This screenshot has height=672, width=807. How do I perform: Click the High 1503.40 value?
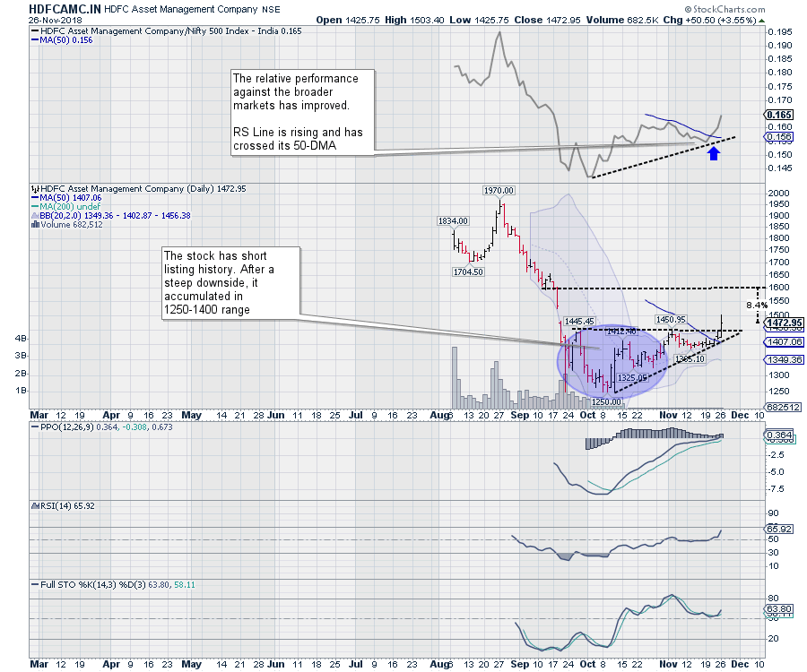414,20
